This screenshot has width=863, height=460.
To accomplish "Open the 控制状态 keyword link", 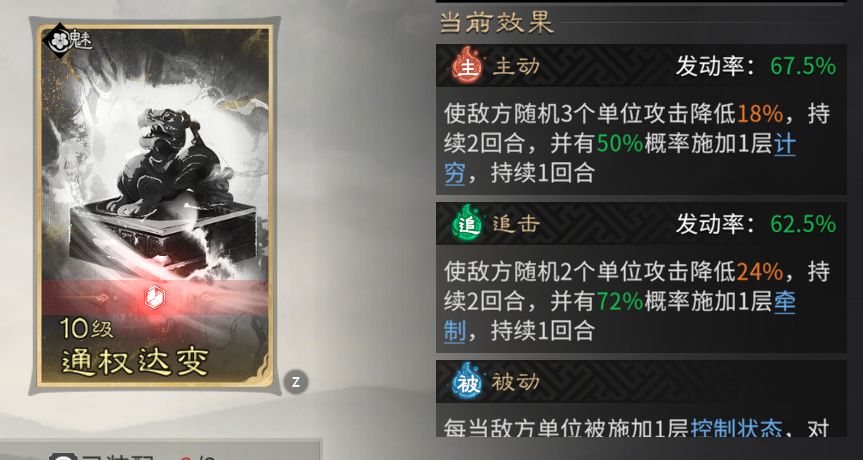I will coord(736,428).
